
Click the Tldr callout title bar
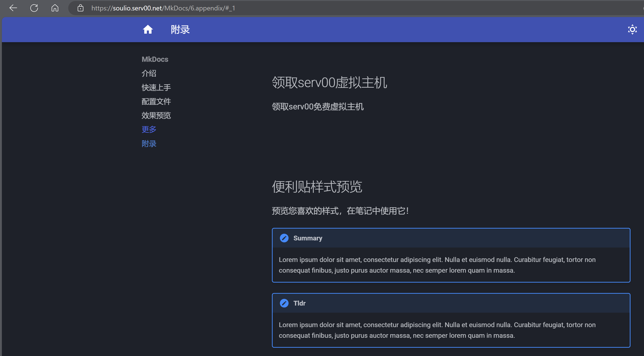450,303
